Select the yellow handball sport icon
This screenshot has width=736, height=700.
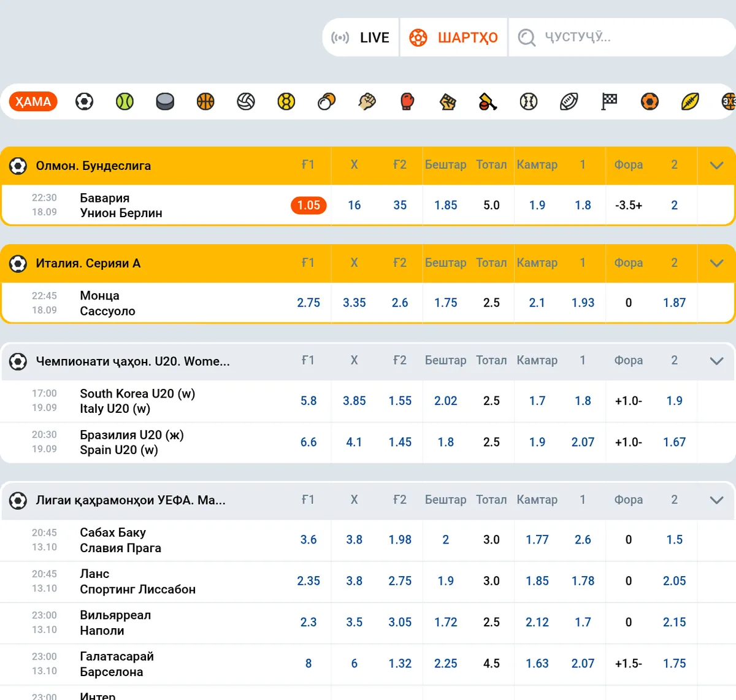pyautogui.click(x=286, y=101)
